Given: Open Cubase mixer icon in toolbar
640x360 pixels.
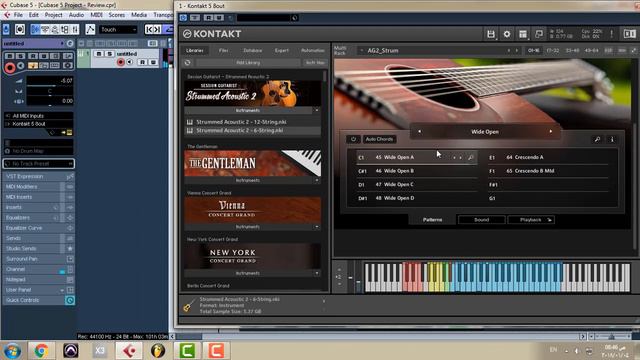Looking at the screenshot, I should 76,29.
